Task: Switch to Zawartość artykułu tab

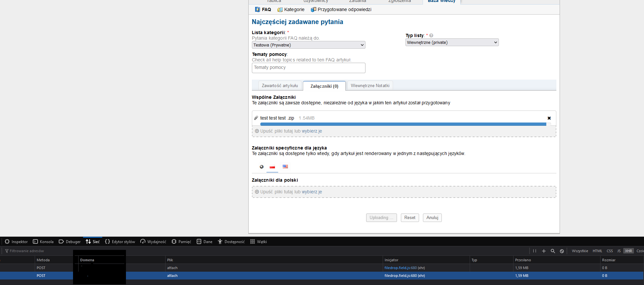Action: pyautogui.click(x=279, y=86)
